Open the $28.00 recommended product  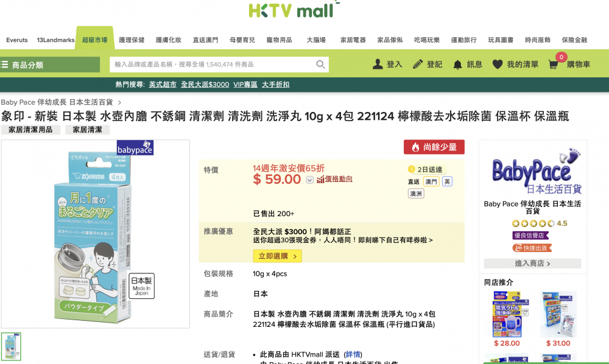pos(507,319)
